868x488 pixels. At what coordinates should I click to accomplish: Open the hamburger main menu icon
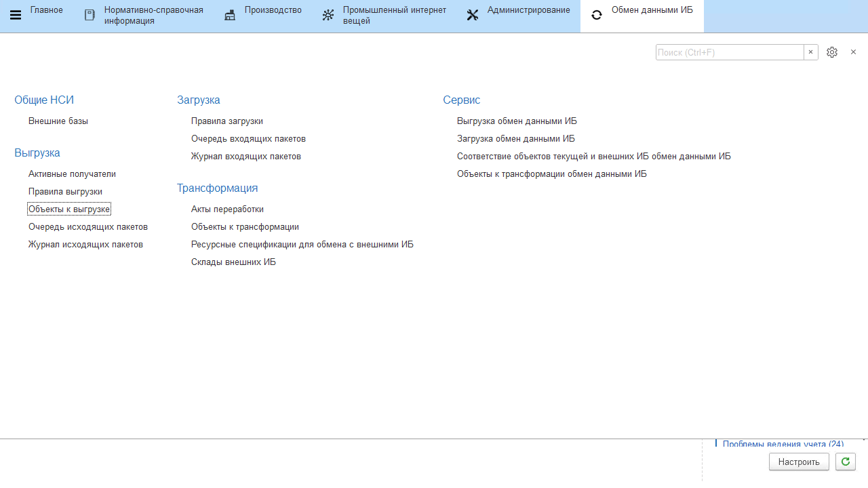point(15,15)
